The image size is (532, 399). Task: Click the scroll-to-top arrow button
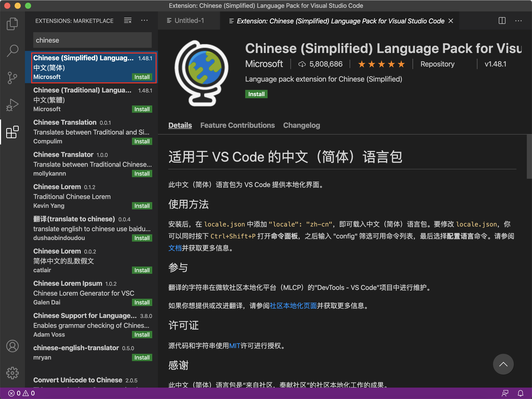point(503,364)
